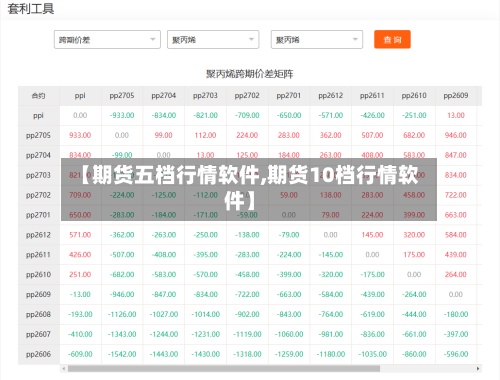Click the orange 查询 button
This screenshot has width=500, height=380.
pos(392,39)
